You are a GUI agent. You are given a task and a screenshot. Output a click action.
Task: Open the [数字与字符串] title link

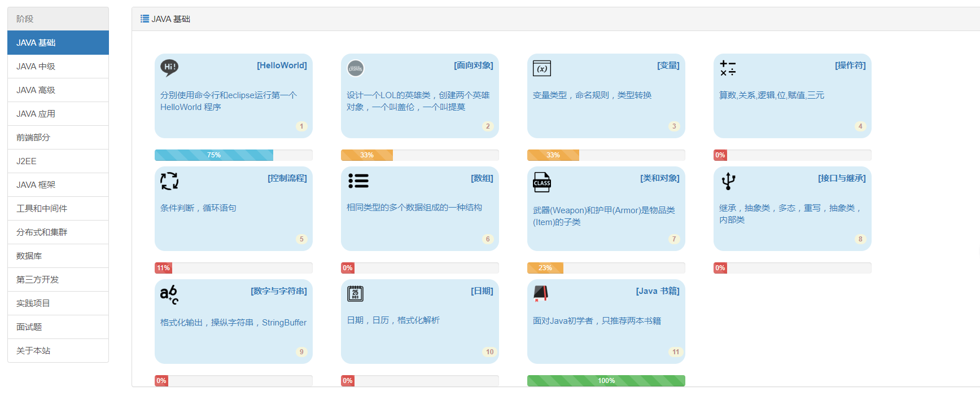[x=279, y=291]
